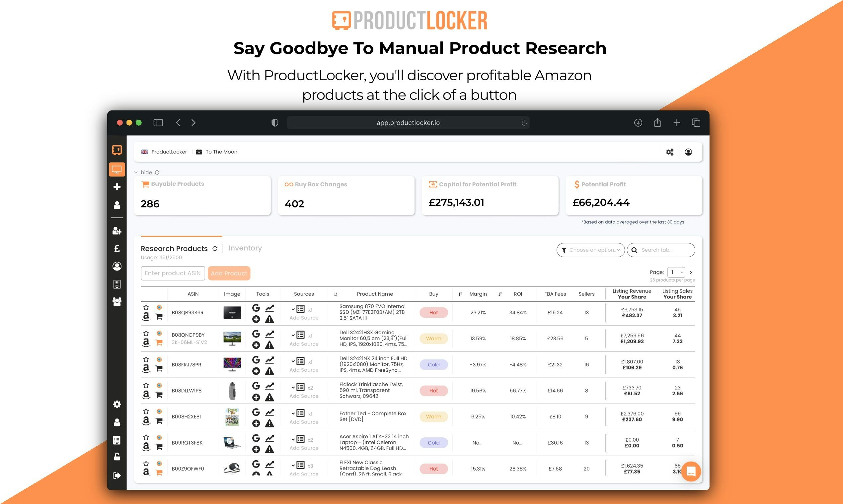Refresh Research Products with the reload icon
The width and height of the screenshot is (843, 504).
(x=215, y=249)
